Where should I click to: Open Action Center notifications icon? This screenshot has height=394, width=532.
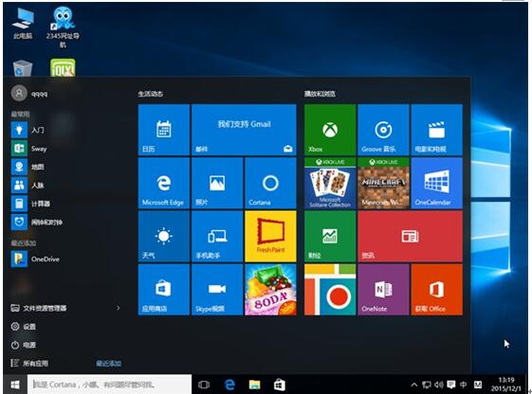[450, 385]
